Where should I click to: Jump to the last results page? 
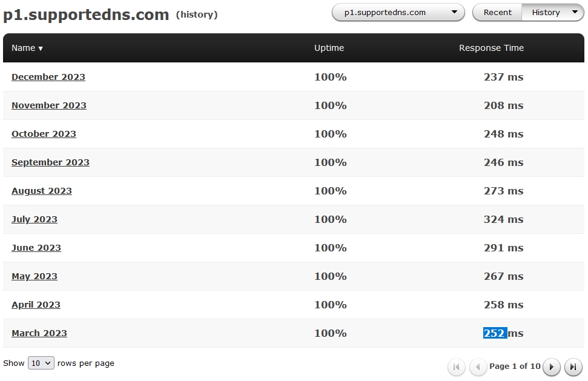pos(573,366)
